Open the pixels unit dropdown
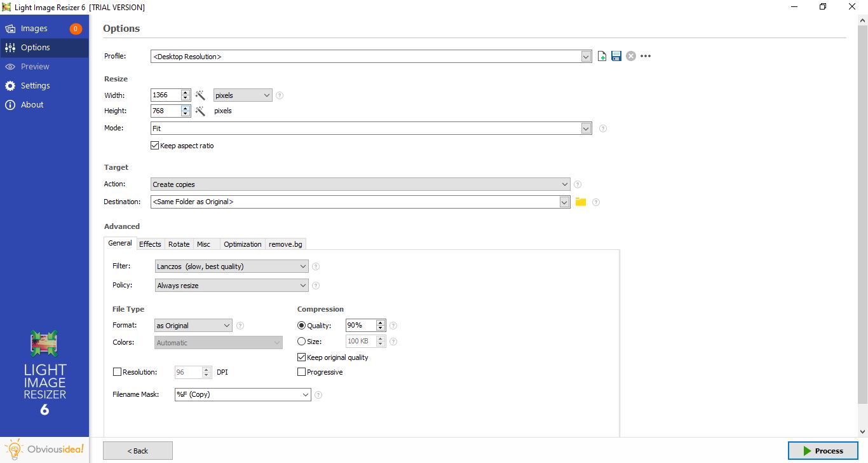 pyautogui.click(x=243, y=95)
